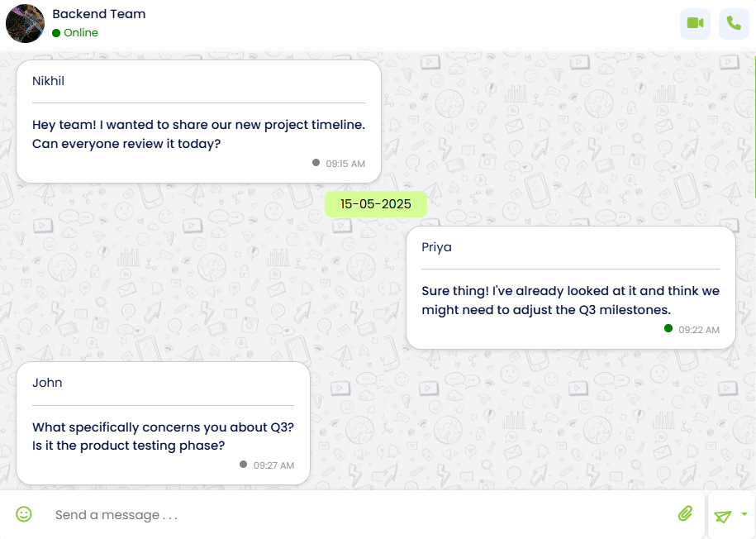Click the Backend Team chat title

(99, 14)
